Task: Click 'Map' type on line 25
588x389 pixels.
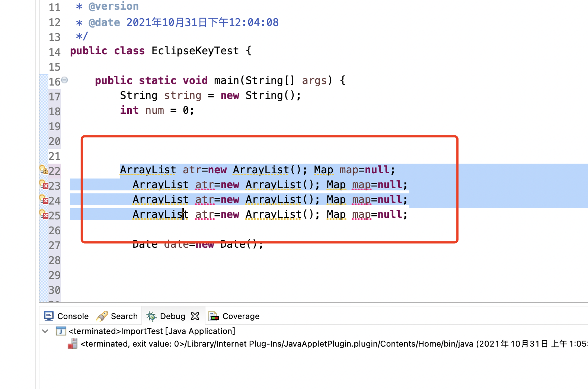Action: [x=336, y=215]
